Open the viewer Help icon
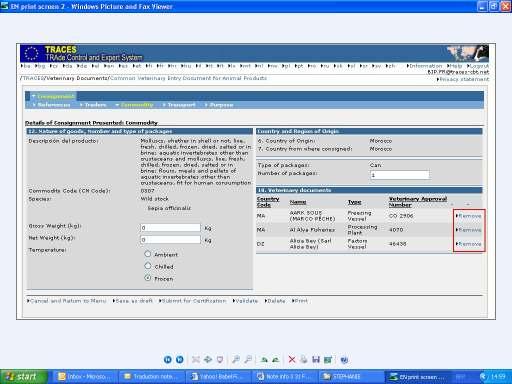Image resolution: width=512 pixels, height=384 pixels. pos(344,359)
